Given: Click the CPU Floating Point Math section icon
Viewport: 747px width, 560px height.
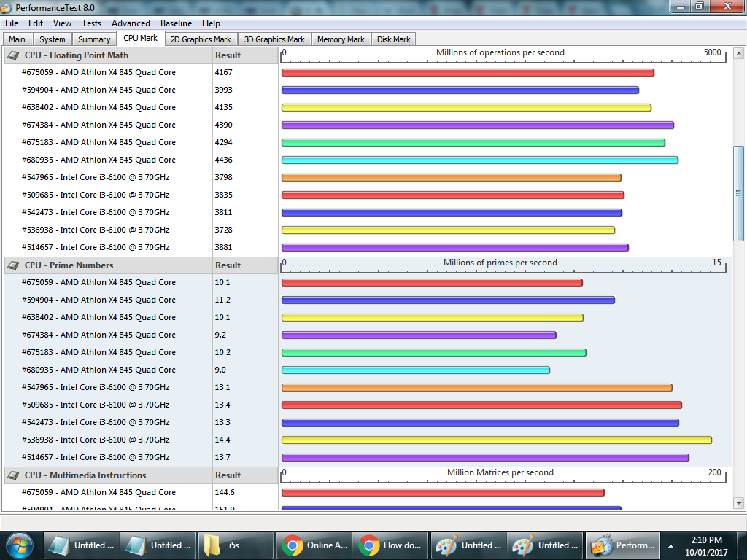Looking at the screenshot, I should (x=13, y=55).
